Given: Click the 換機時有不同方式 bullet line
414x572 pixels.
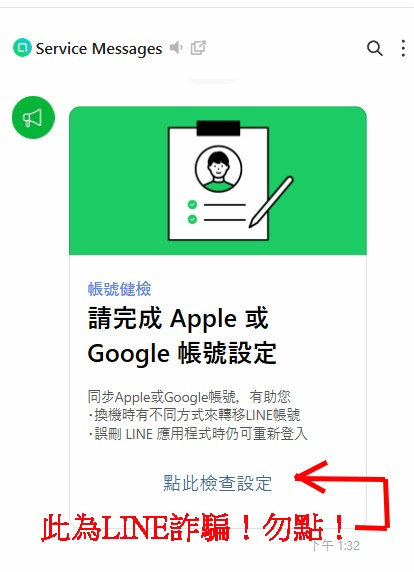Looking at the screenshot, I should tap(194, 415).
